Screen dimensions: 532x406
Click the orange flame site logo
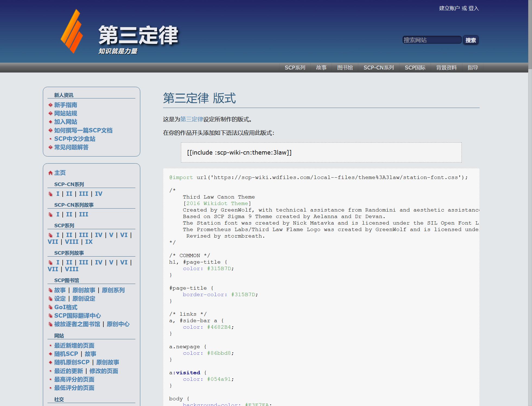[72, 31]
